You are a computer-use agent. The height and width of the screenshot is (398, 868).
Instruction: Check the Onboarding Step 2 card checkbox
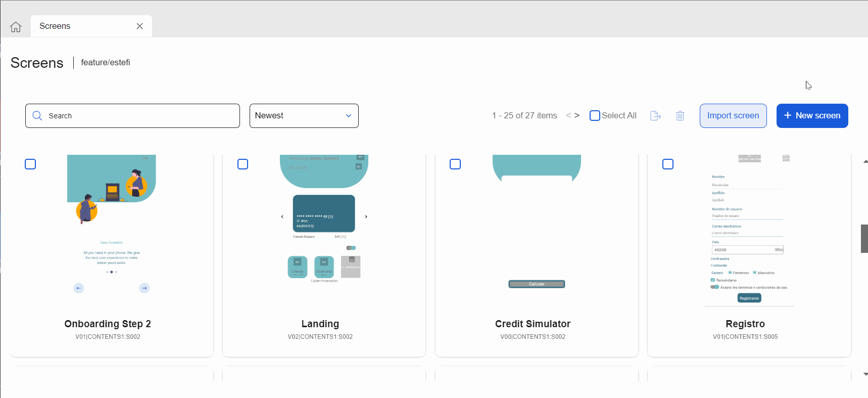point(30,164)
